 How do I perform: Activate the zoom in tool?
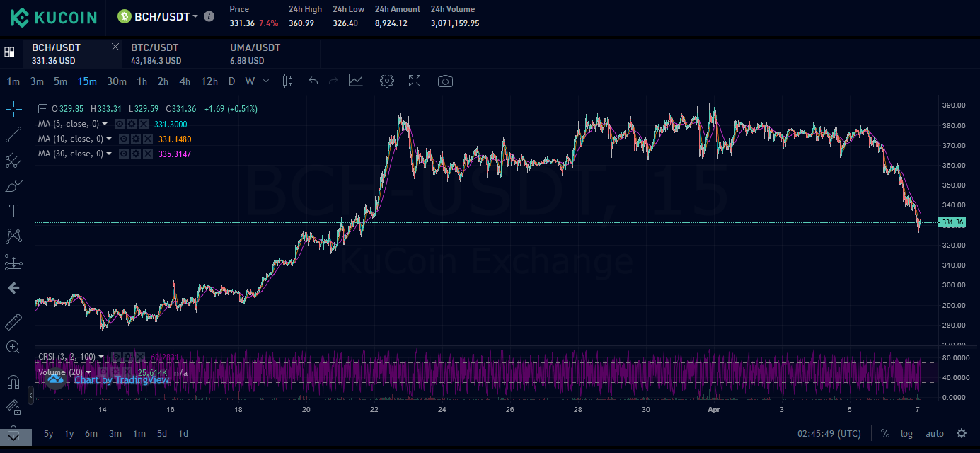pos(13,347)
